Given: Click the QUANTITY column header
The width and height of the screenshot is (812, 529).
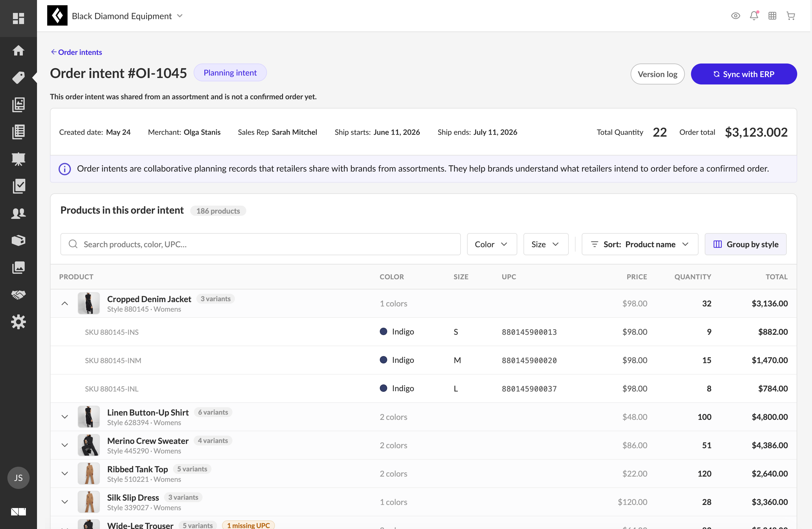Looking at the screenshot, I should (693, 277).
